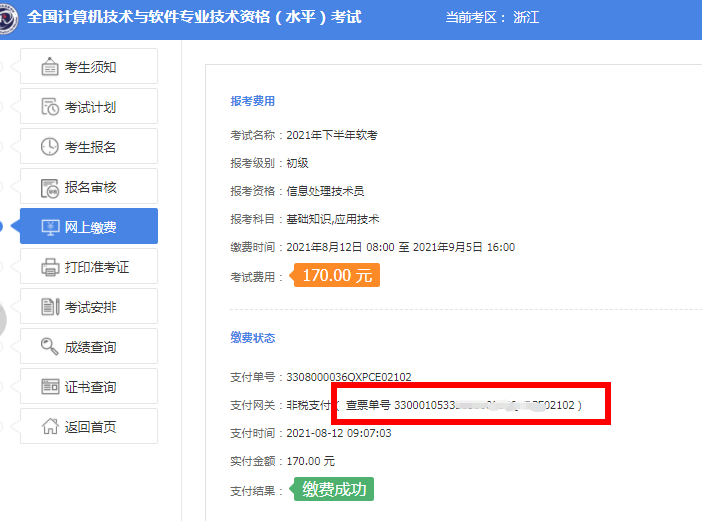Image resolution: width=702 pixels, height=521 pixels.
Task: Select the highlighted 网上缴费 menu item
Action: coord(89,227)
